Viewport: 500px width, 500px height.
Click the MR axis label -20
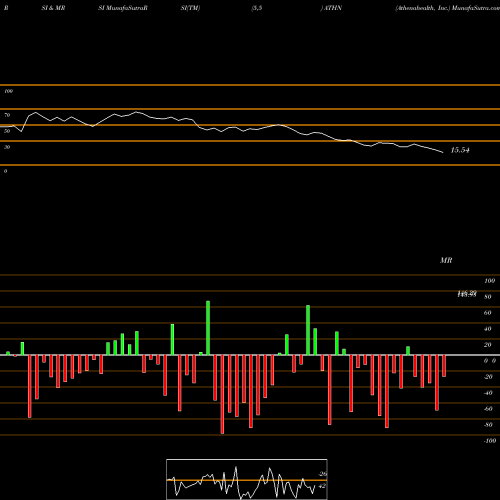coord(488,377)
